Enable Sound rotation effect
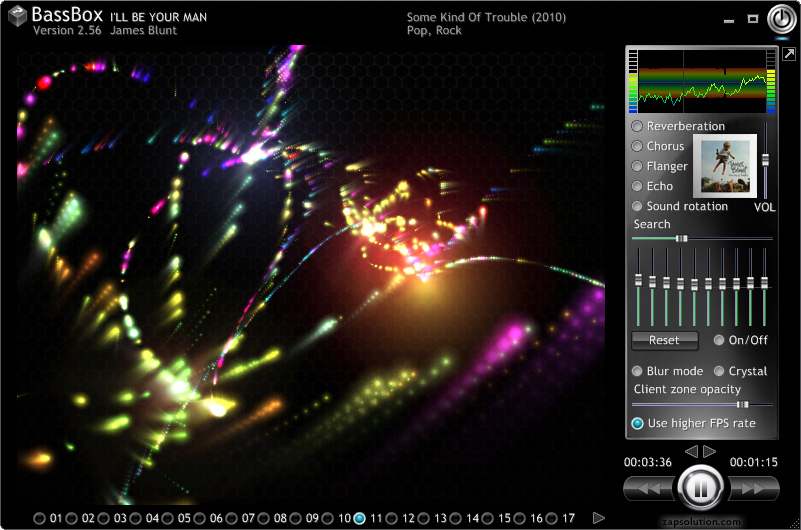This screenshot has width=801, height=530. tap(637, 206)
